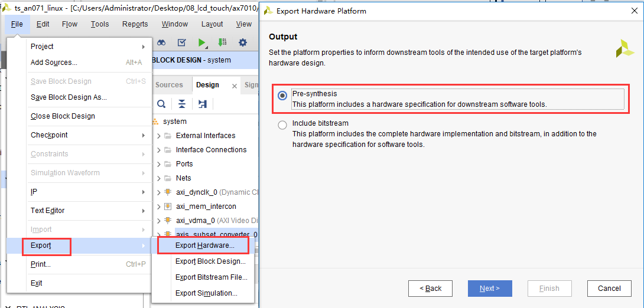This screenshot has width=644, height=308.
Task: Switch to the Sources tab
Action: pos(169,85)
